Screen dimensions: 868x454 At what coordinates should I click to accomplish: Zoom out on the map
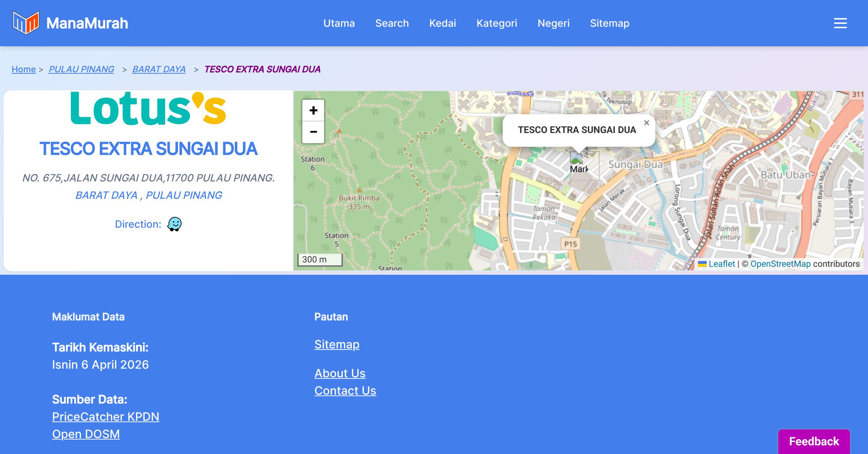click(313, 132)
